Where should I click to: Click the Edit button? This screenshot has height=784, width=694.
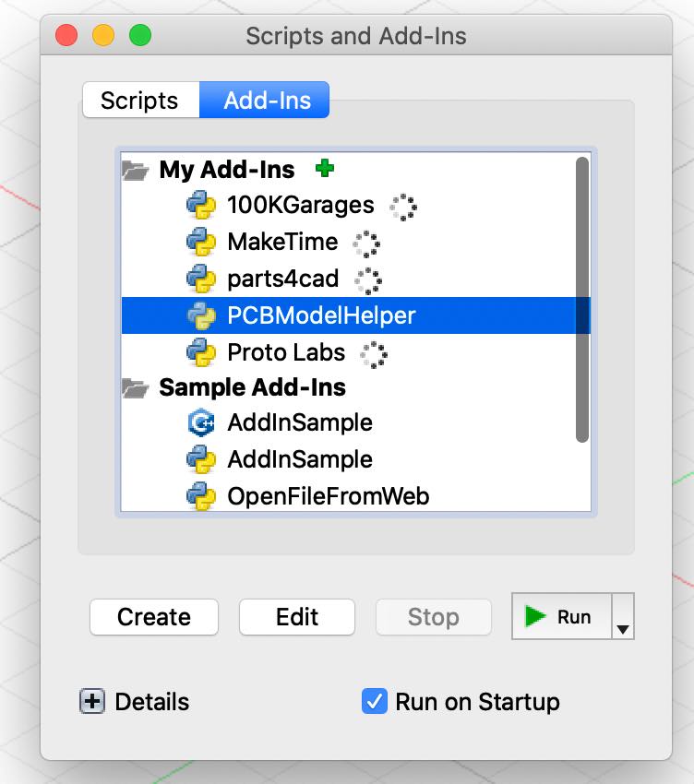point(297,617)
